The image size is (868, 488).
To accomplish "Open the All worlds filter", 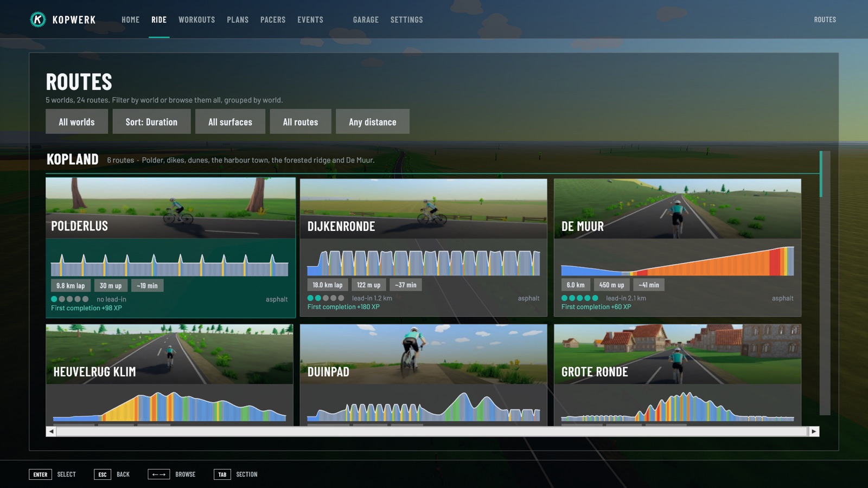I will (x=76, y=121).
